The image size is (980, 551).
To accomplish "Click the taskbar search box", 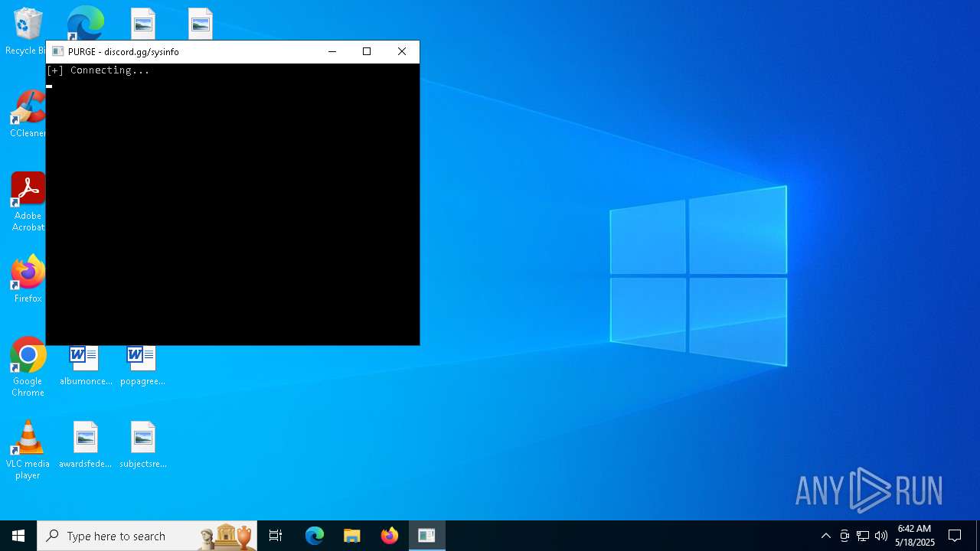I will point(148,536).
